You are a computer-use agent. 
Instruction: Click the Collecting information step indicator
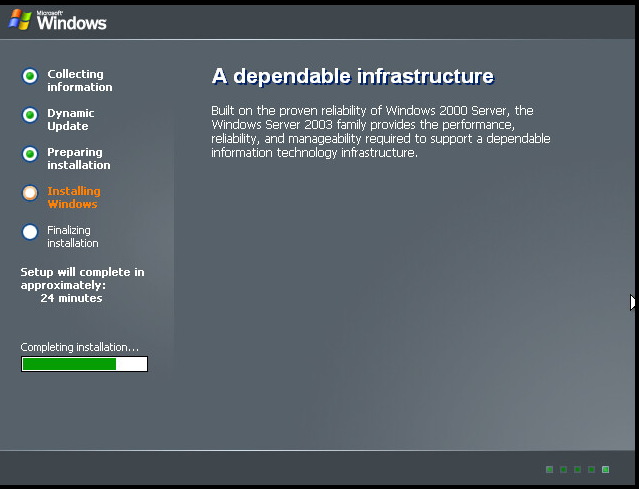pyautogui.click(x=30, y=76)
